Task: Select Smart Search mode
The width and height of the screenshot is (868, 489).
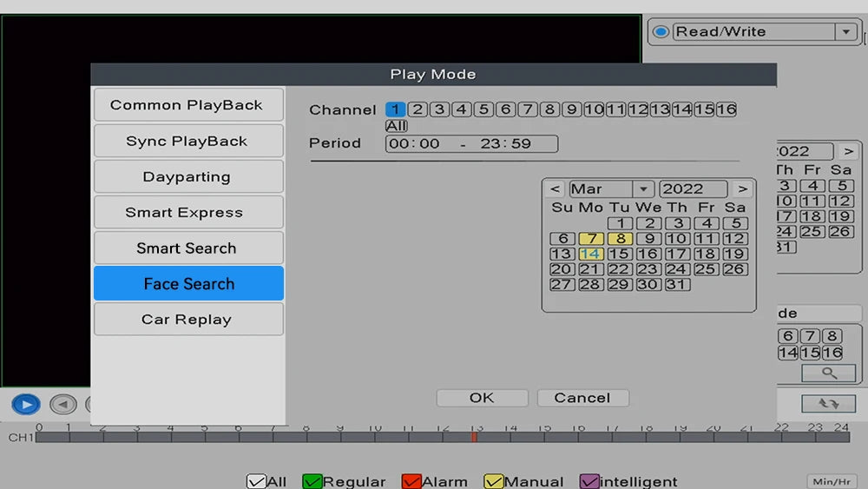Action: point(188,248)
